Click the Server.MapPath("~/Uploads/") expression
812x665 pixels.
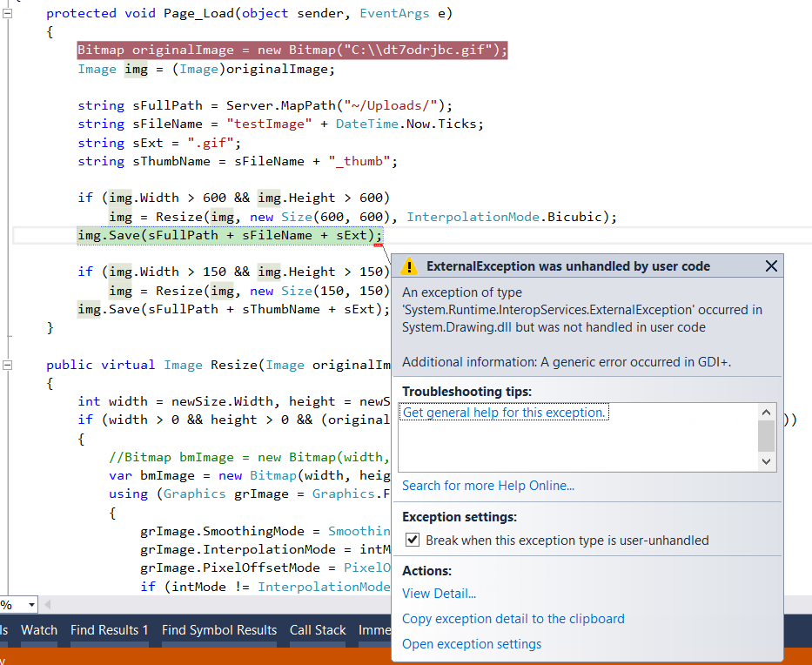tap(334, 105)
